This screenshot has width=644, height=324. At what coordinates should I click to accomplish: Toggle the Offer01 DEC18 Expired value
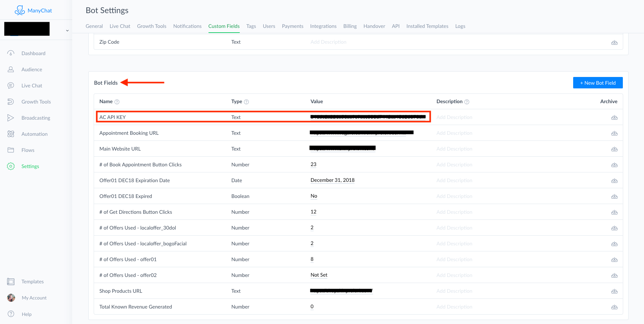click(314, 196)
